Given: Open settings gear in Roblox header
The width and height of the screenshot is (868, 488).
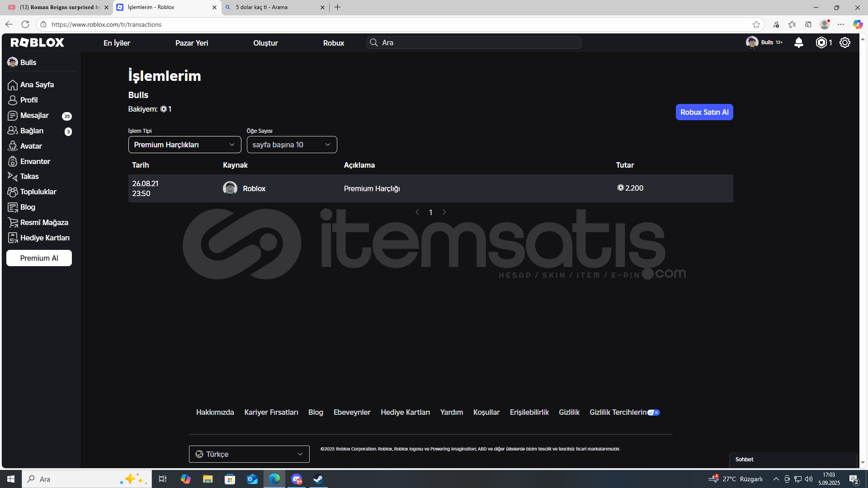Looking at the screenshot, I should 845,42.
